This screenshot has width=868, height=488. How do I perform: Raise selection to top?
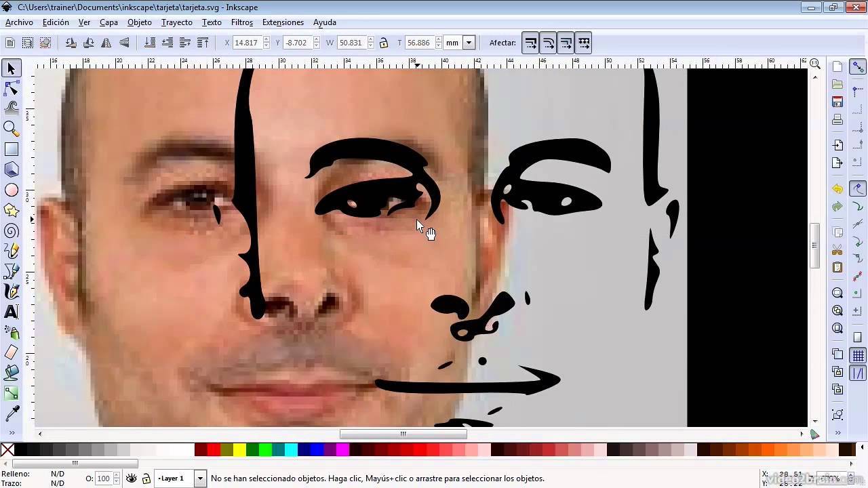(x=202, y=43)
